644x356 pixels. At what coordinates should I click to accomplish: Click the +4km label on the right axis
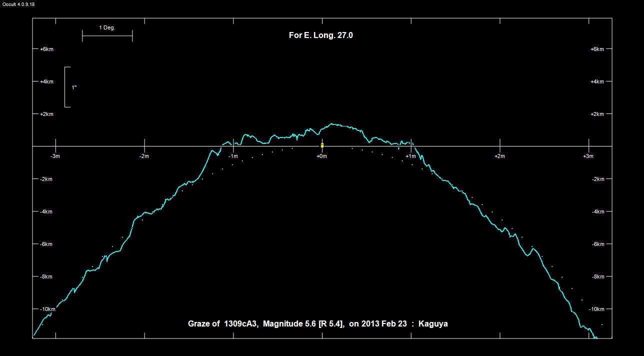pyautogui.click(x=597, y=81)
